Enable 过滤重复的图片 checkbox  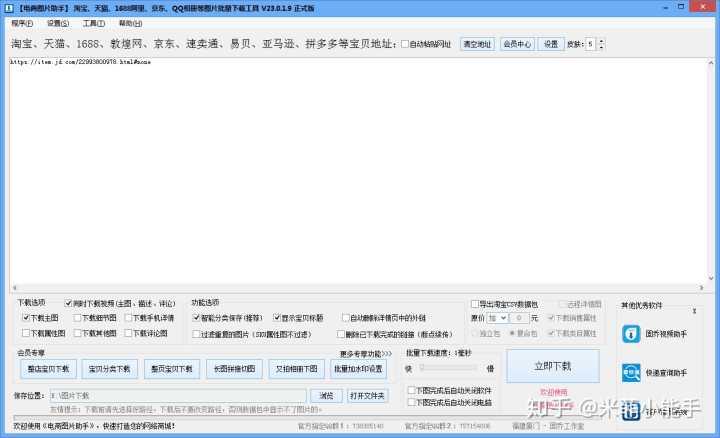point(196,334)
